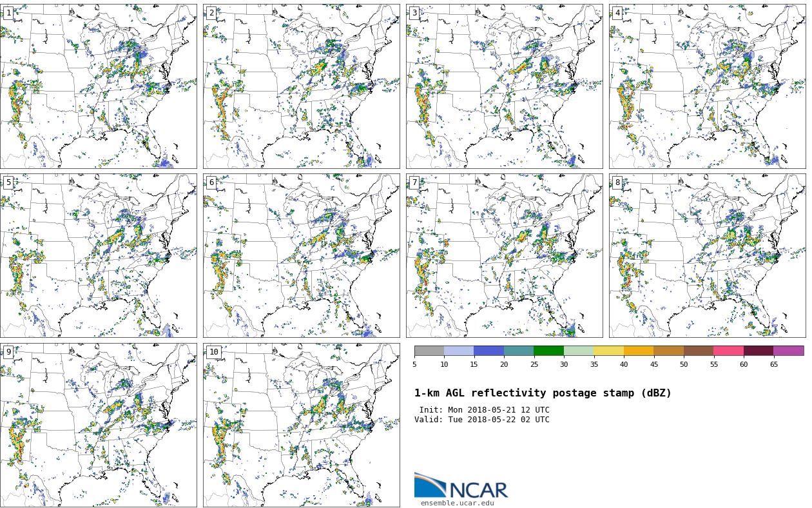
Task: Click the NCAR logo
Action: [x=461, y=486]
